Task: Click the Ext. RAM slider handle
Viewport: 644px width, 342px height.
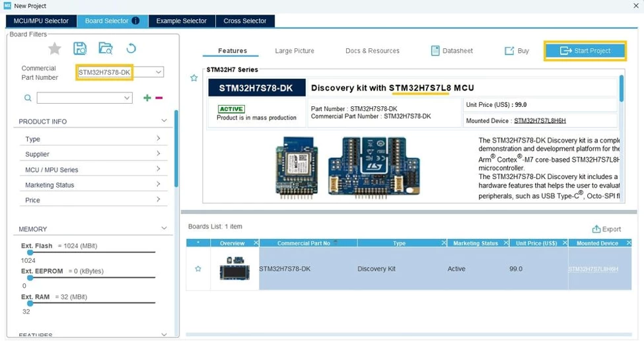Action: (x=30, y=303)
